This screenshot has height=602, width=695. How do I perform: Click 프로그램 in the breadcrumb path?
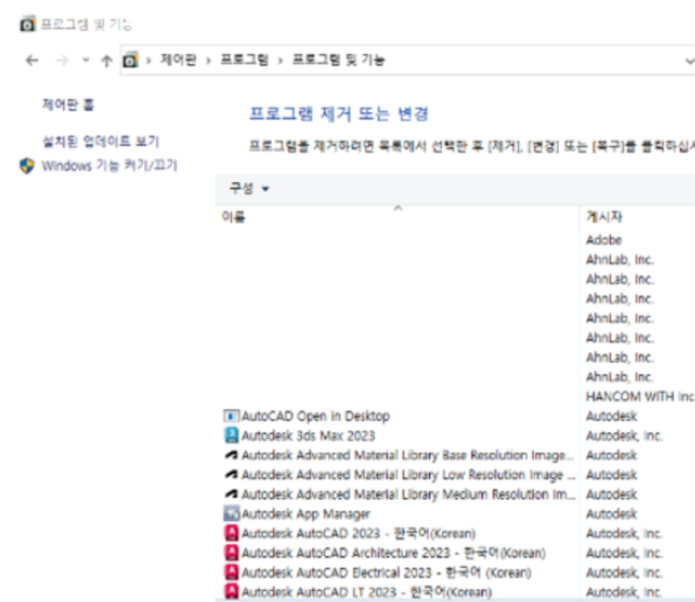coord(244,59)
